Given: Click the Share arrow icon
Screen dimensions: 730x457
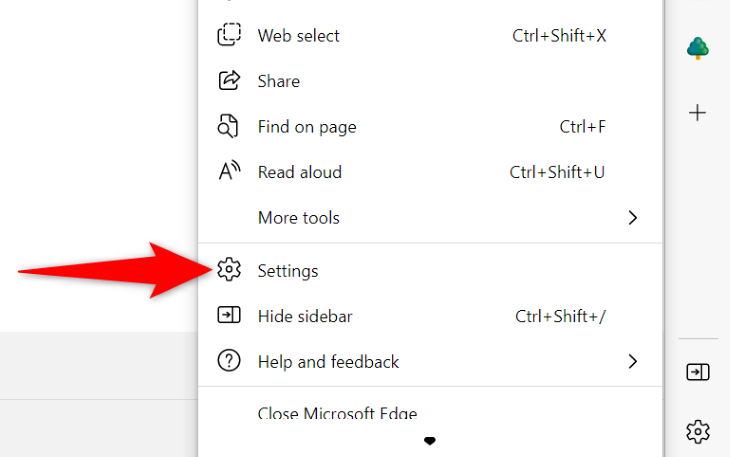Looking at the screenshot, I should pos(229,81).
